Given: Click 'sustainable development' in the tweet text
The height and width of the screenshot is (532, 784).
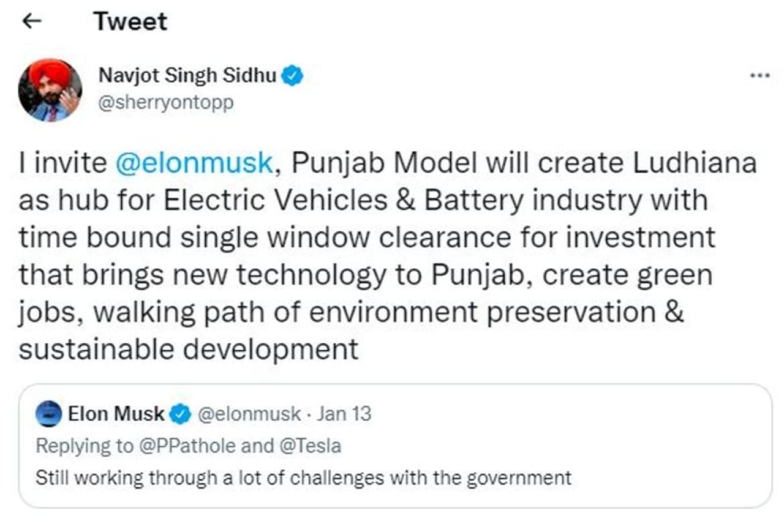Looking at the screenshot, I should [188, 350].
